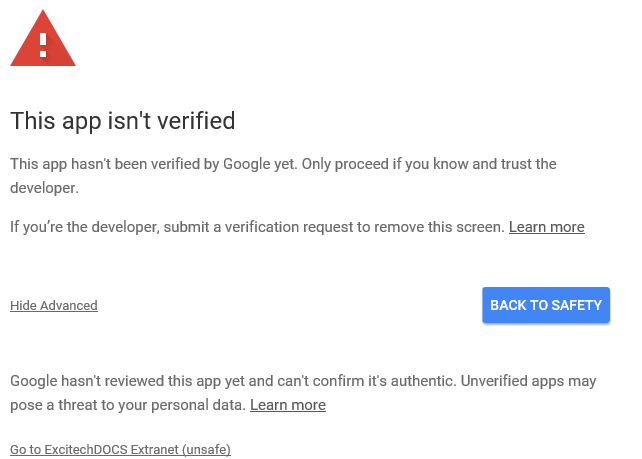Open Learn more beside the verification request sentence
The height and width of the screenshot is (459, 642).
click(x=546, y=227)
